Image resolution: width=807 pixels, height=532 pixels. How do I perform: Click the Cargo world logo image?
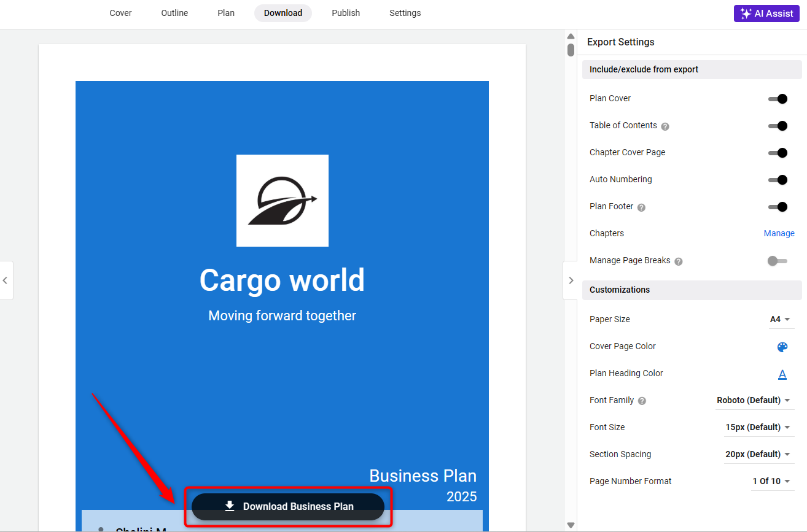tap(282, 201)
